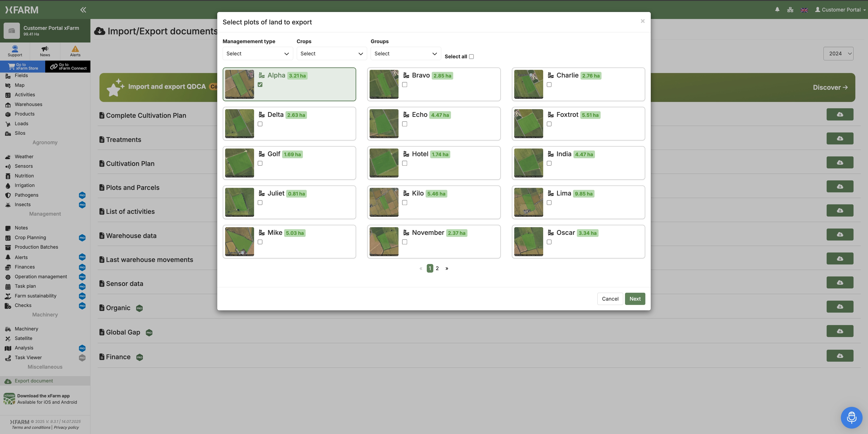868x434 pixels.
Task: Click the November plot name text
Action: [428, 233]
